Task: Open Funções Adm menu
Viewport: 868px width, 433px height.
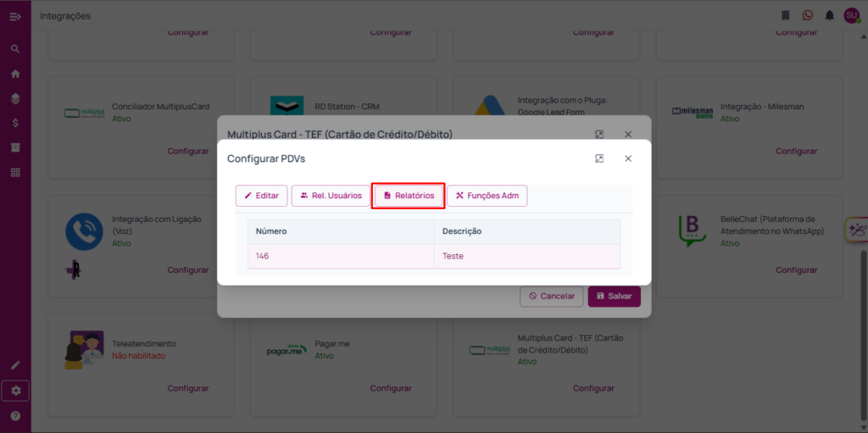Action: [487, 196]
